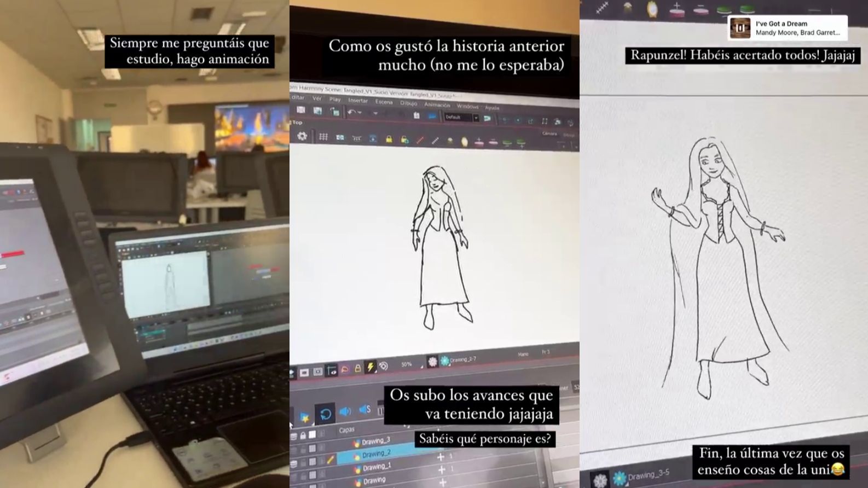
Task: Open the Ver menu
Action: [317, 98]
